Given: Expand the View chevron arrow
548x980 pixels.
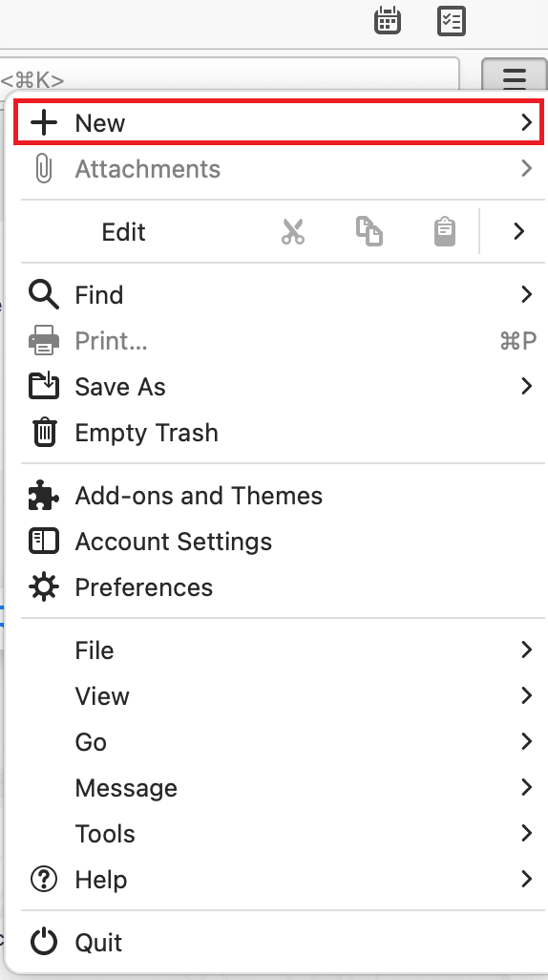Looking at the screenshot, I should [x=526, y=695].
